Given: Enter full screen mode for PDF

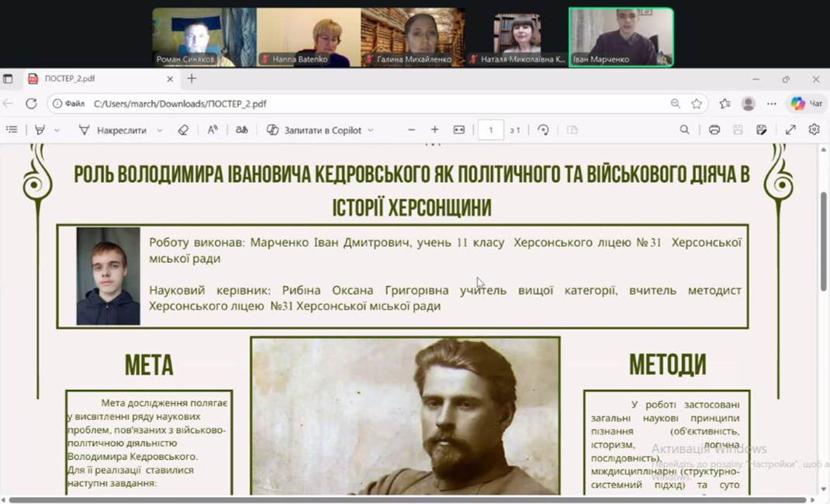Looking at the screenshot, I should tap(790, 130).
